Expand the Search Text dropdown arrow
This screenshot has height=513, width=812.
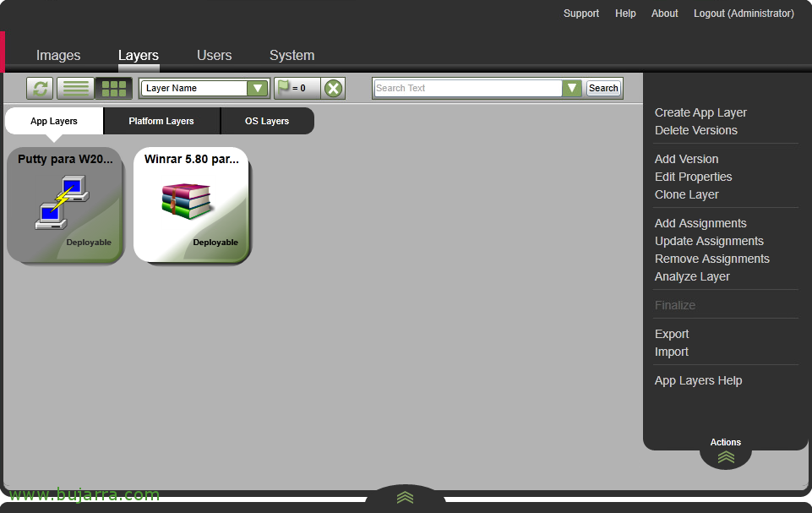(x=572, y=88)
